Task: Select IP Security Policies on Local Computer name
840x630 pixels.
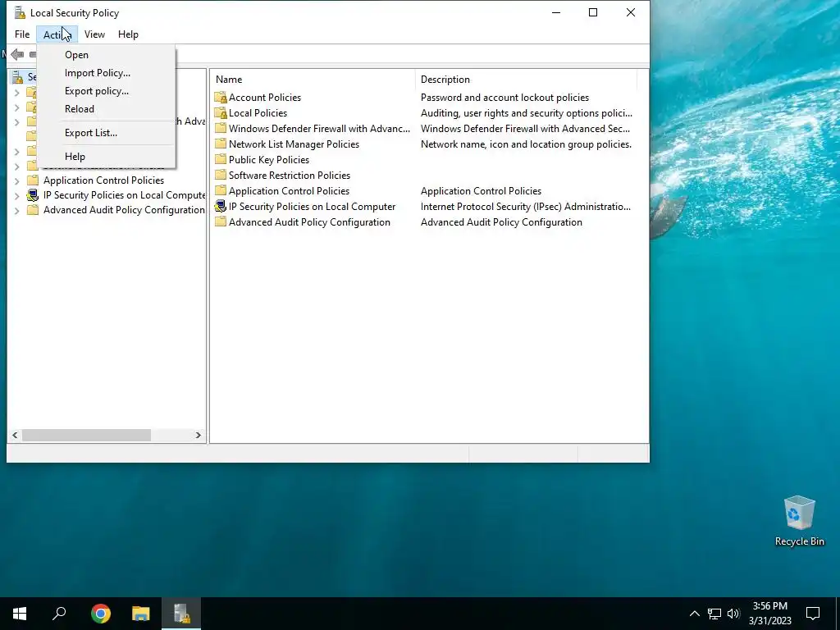Action: pos(312,206)
